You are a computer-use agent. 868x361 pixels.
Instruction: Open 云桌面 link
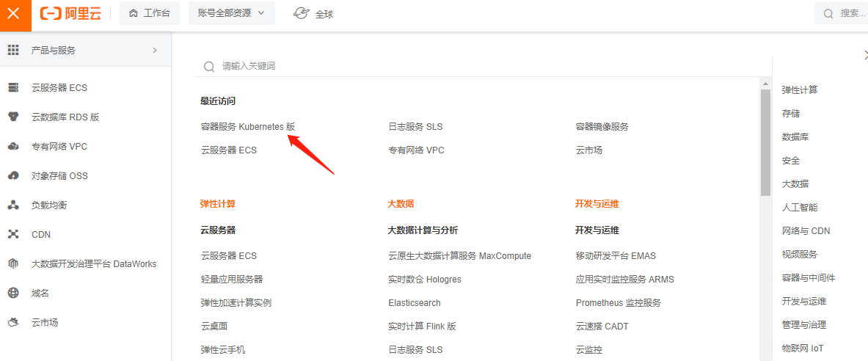coord(214,326)
